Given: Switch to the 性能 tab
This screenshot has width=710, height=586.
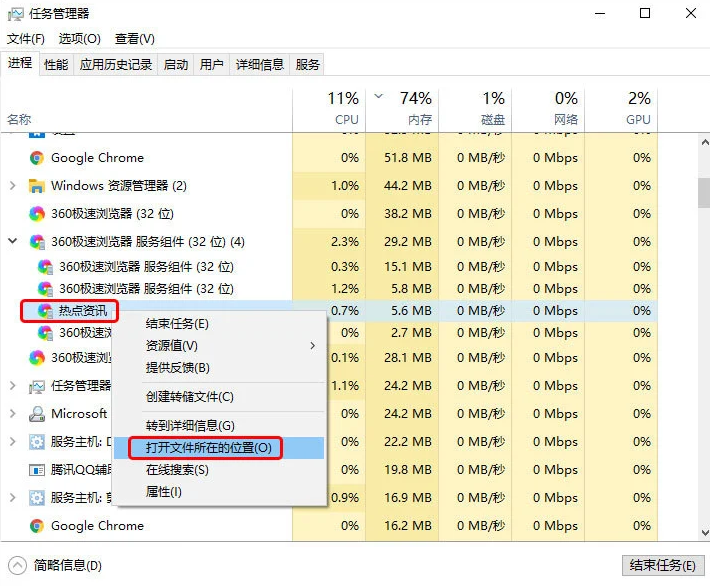Looking at the screenshot, I should [x=56, y=65].
